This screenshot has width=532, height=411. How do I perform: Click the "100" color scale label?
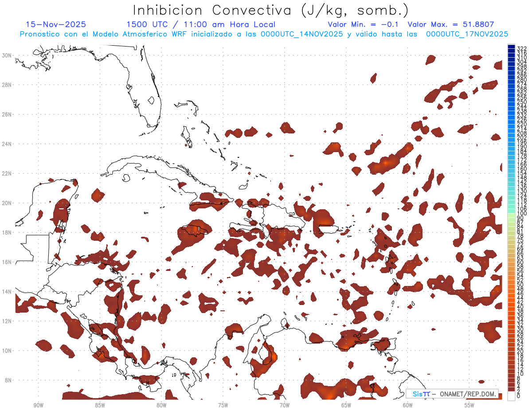click(x=522, y=214)
